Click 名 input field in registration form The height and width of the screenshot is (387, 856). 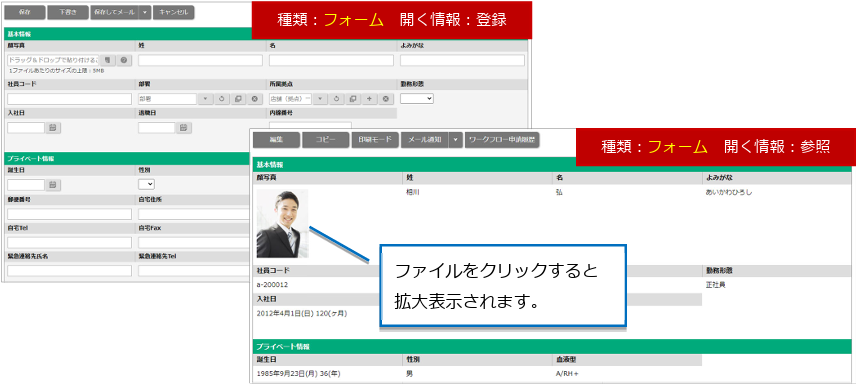[x=331, y=60]
